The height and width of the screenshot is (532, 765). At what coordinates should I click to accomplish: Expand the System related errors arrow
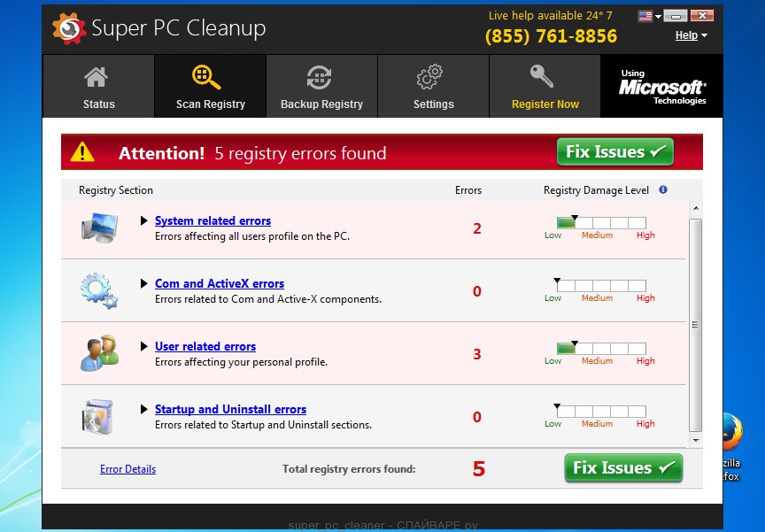pyautogui.click(x=144, y=220)
